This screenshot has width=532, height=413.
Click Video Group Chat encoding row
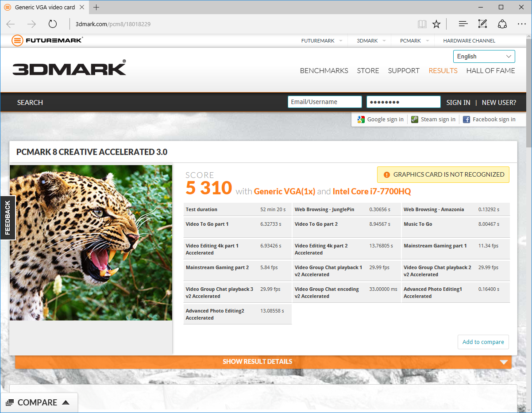click(347, 292)
